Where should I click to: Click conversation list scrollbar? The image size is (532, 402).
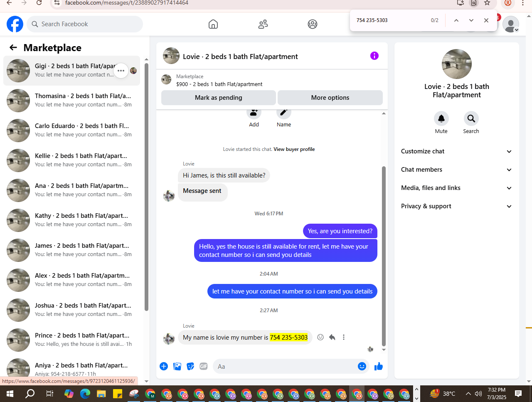pyautogui.click(x=146, y=186)
